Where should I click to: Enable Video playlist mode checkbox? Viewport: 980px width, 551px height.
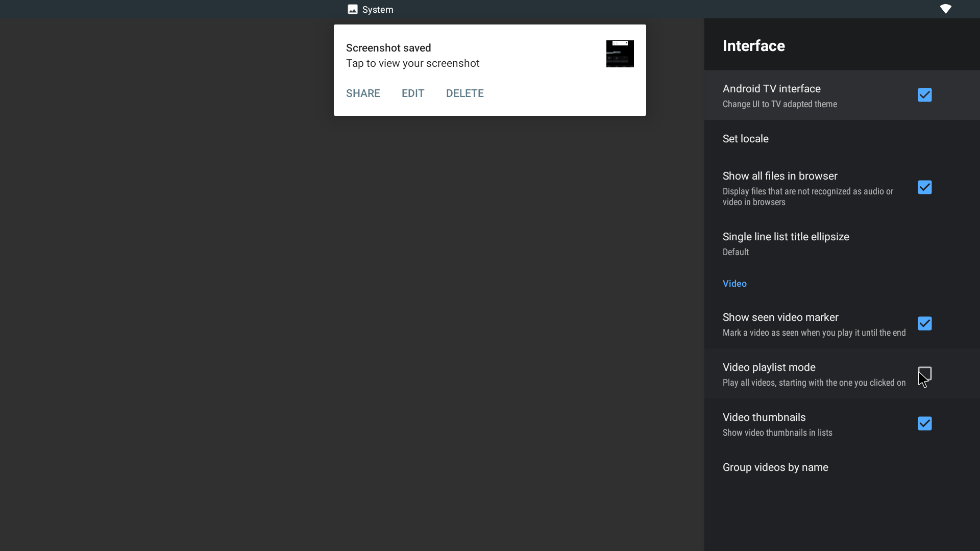click(x=925, y=373)
